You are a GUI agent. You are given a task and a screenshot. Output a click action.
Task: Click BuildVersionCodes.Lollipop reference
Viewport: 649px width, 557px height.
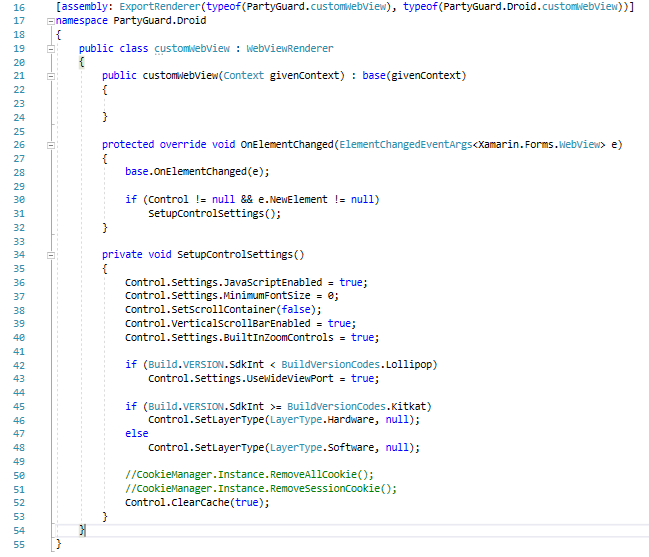coord(356,365)
